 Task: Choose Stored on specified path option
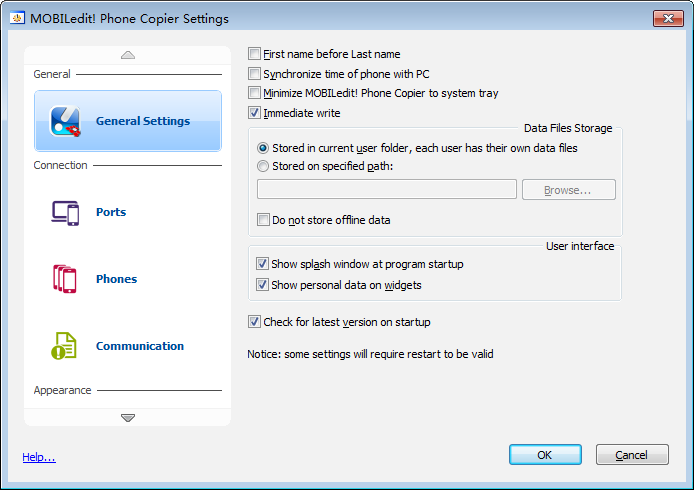pyautogui.click(x=263, y=167)
